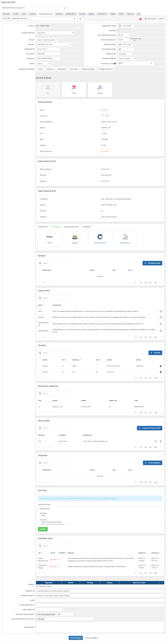Image resolution: width=168 pixels, height=644 pixels.
Task: Click the Stop service action icon
Action: [x=74, y=87]
